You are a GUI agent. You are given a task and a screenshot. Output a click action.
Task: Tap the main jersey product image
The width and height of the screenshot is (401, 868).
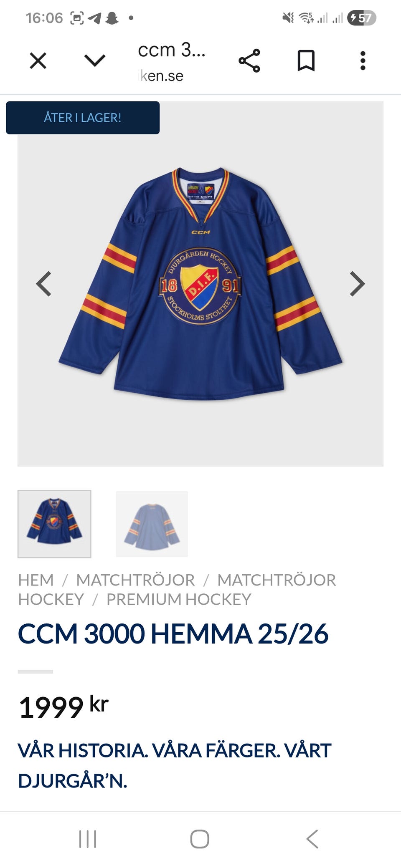[x=200, y=284]
